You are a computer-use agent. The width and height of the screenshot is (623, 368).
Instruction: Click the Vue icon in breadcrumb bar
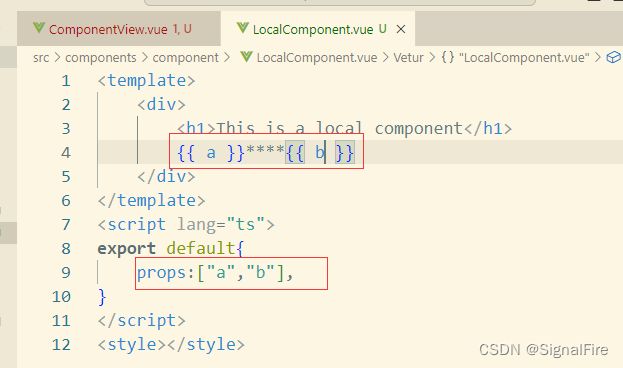click(x=246, y=57)
